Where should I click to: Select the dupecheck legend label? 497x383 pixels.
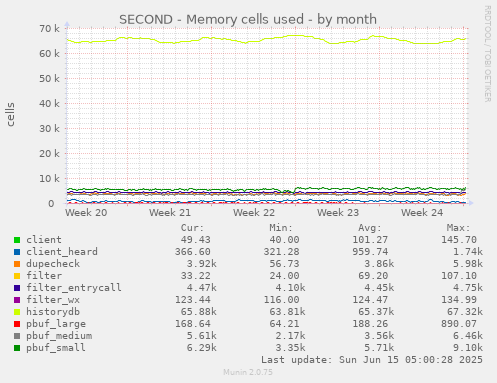(53, 264)
